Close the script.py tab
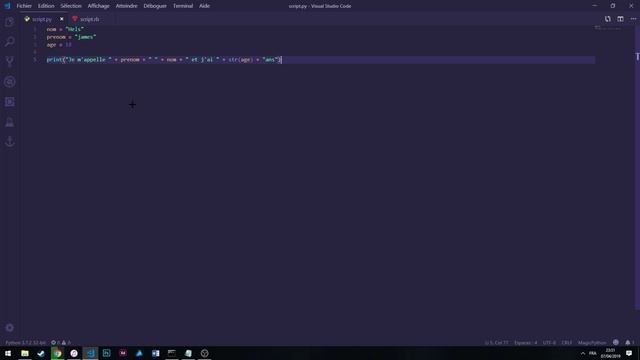640x360 pixels. coord(62,19)
